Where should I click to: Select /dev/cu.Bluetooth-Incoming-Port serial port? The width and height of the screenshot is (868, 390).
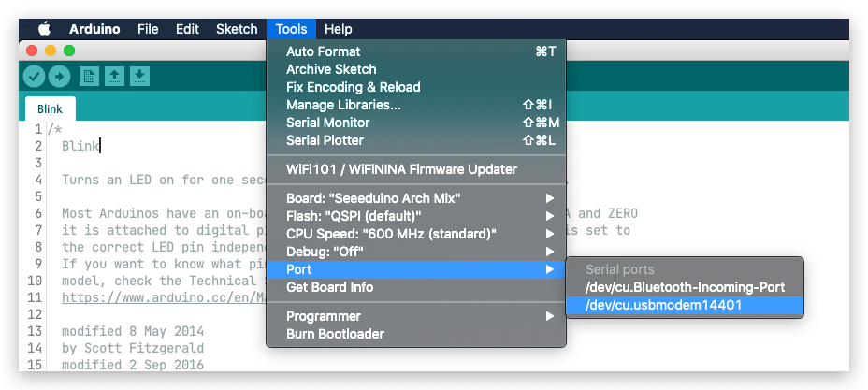click(685, 287)
